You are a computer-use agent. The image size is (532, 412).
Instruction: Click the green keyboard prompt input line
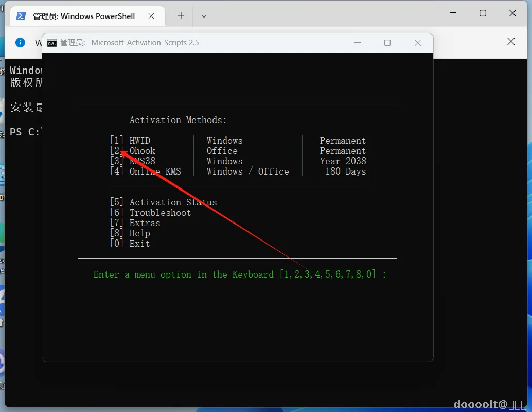pyautogui.click(x=240, y=274)
